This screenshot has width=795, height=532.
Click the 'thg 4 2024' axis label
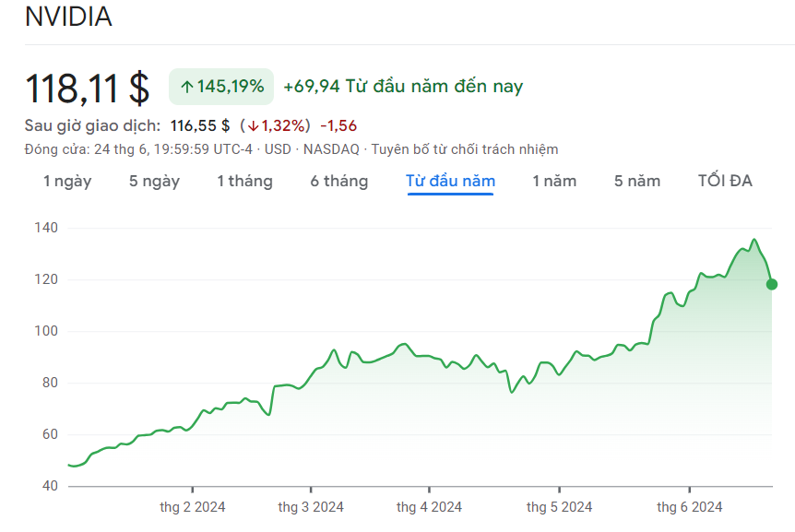pos(429,507)
